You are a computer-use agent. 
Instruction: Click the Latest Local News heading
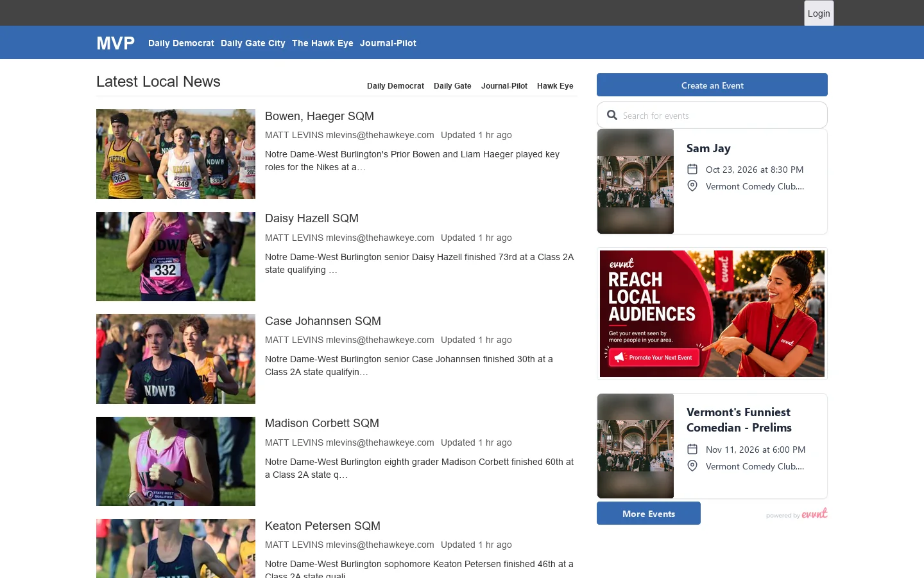(158, 82)
